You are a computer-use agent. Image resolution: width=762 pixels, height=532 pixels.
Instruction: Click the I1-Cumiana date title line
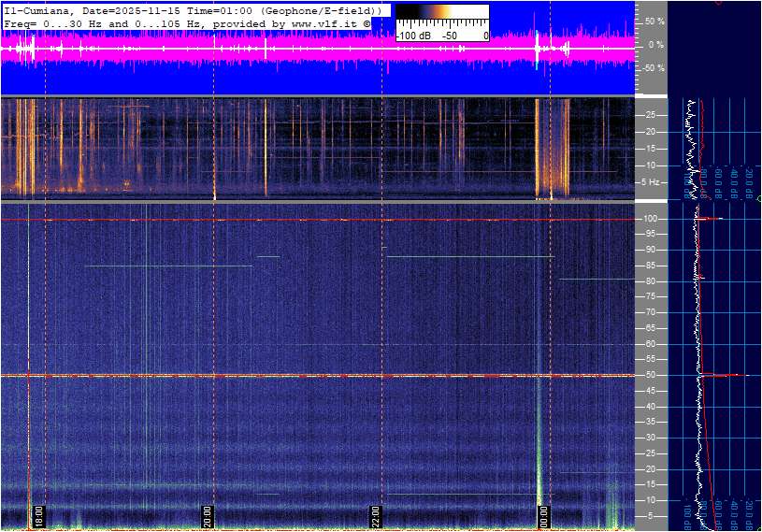(192, 9)
